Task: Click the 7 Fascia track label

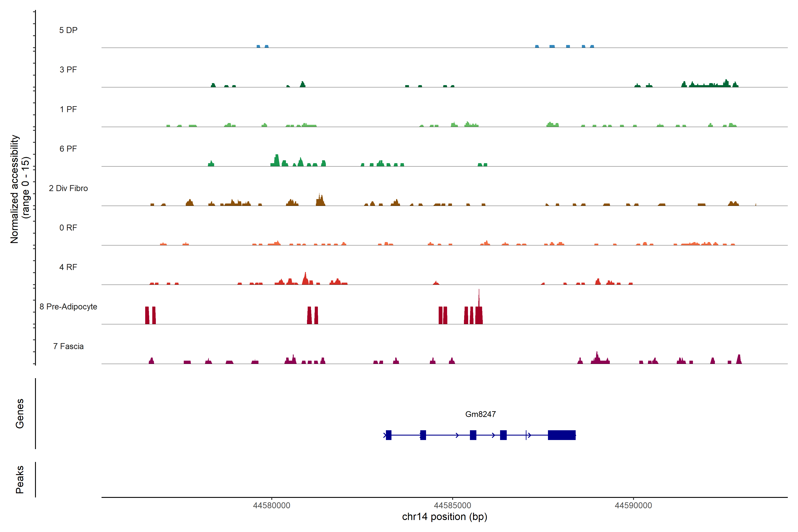Action: 68,346
